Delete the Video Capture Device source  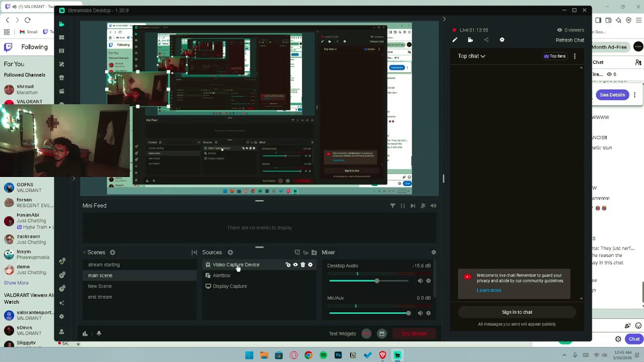point(302,264)
